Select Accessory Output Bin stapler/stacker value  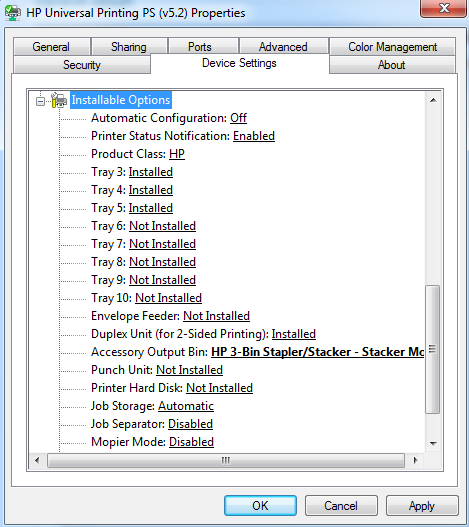pyautogui.click(x=317, y=352)
